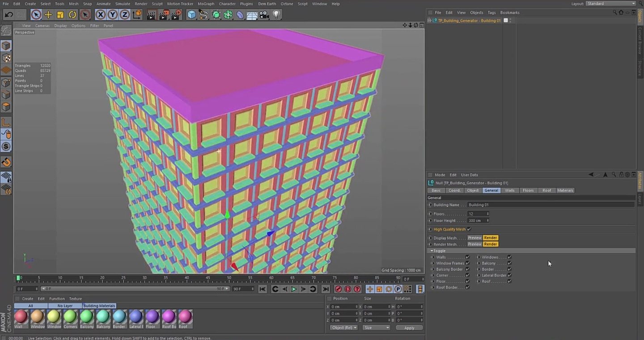Screen dimensions: 644x340
Task: Toggle Y axis lock
Action: [x=113, y=15]
